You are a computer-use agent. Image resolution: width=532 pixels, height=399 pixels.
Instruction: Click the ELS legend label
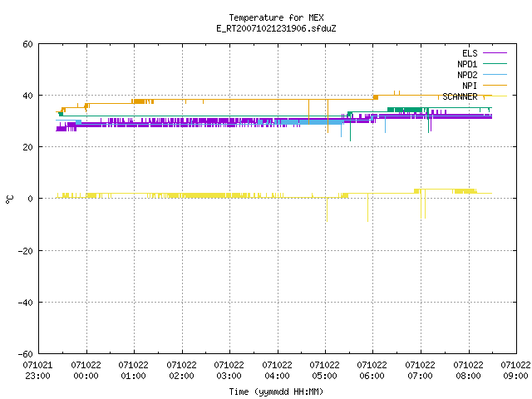(x=470, y=53)
